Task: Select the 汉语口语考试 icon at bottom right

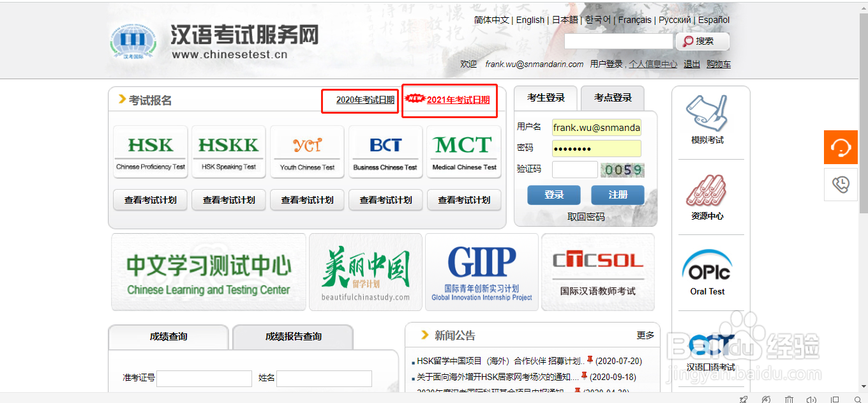Action: tap(710, 351)
